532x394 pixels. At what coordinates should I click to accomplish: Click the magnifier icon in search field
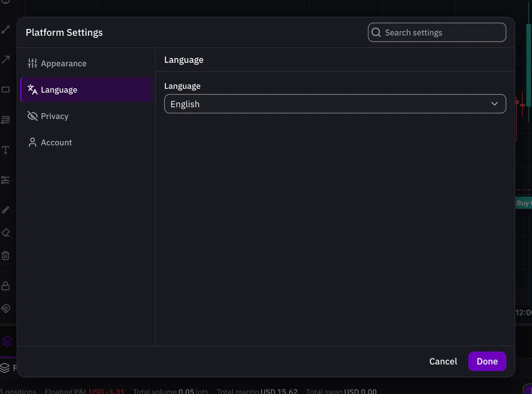click(376, 32)
